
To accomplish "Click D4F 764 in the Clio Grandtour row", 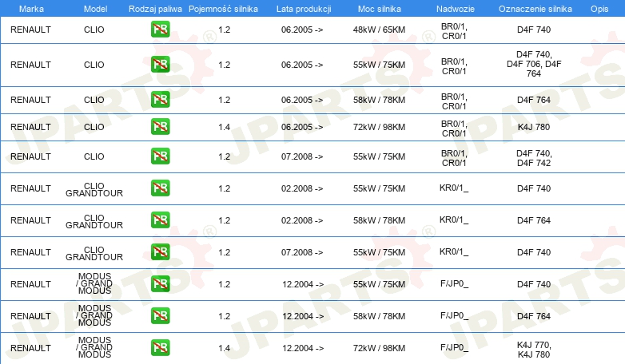I will 534,220.
